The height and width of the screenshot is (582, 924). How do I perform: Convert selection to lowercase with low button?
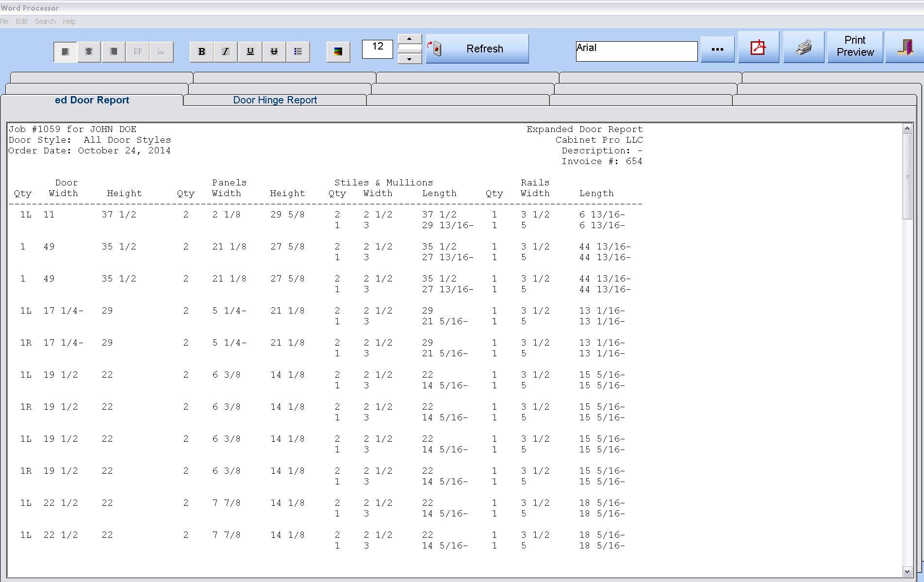coord(162,51)
